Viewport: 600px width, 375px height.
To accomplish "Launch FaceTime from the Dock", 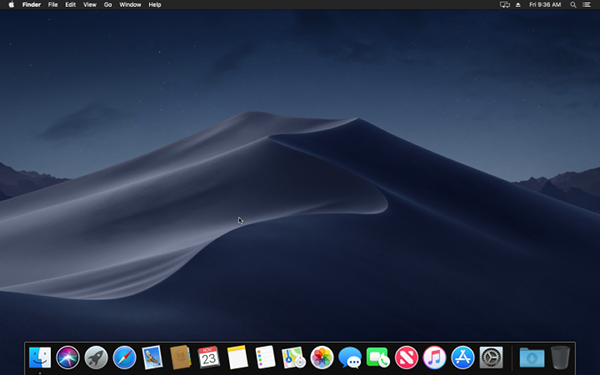I will [x=378, y=357].
